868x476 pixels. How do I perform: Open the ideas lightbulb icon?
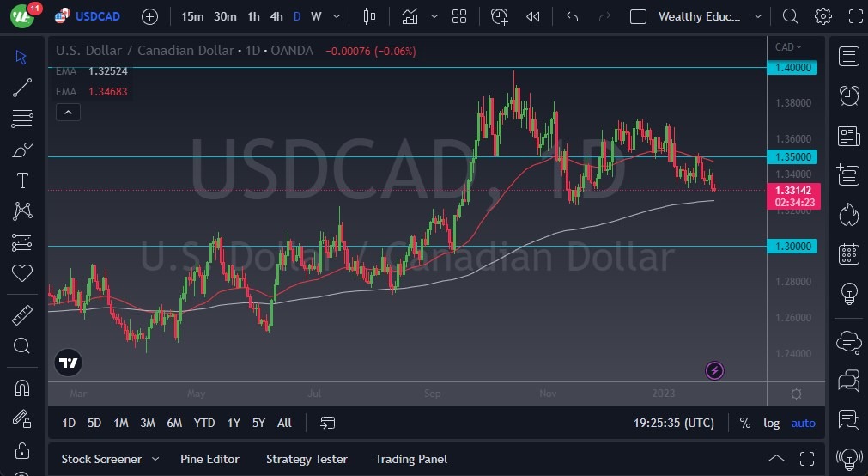click(x=849, y=294)
